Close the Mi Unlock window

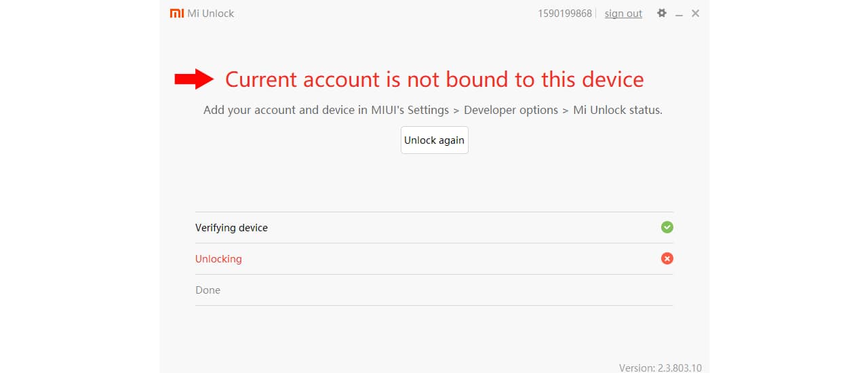(x=695, y=14)
